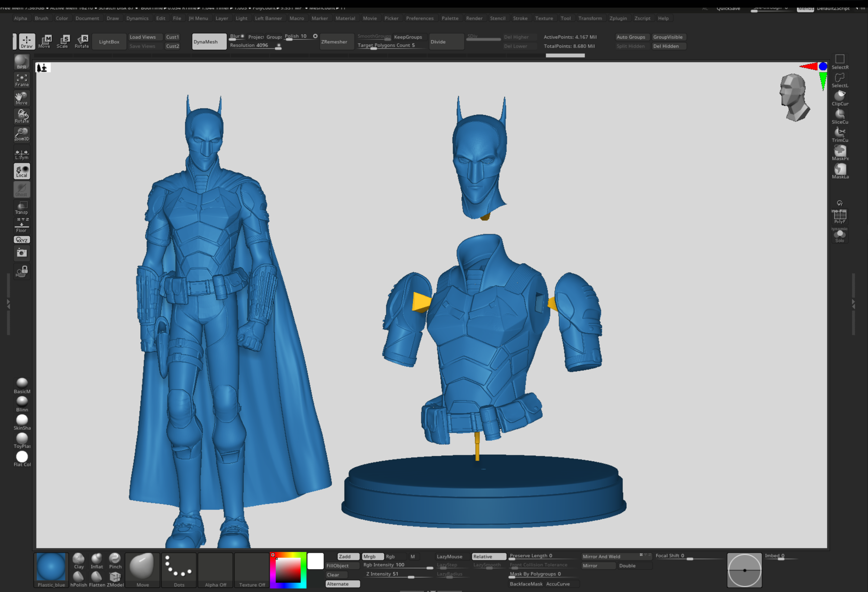Open the Alpha Off picker

(x=216, y=570)
